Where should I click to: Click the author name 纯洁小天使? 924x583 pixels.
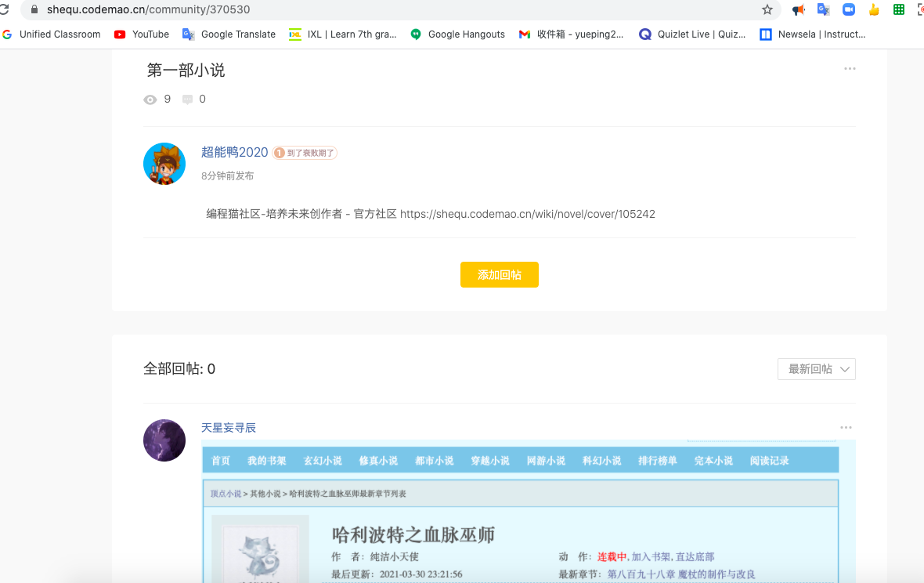coord(394,556)
